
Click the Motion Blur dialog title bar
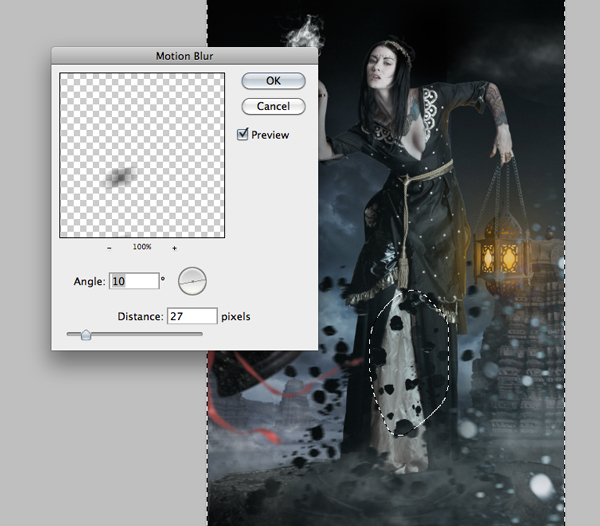184,56
